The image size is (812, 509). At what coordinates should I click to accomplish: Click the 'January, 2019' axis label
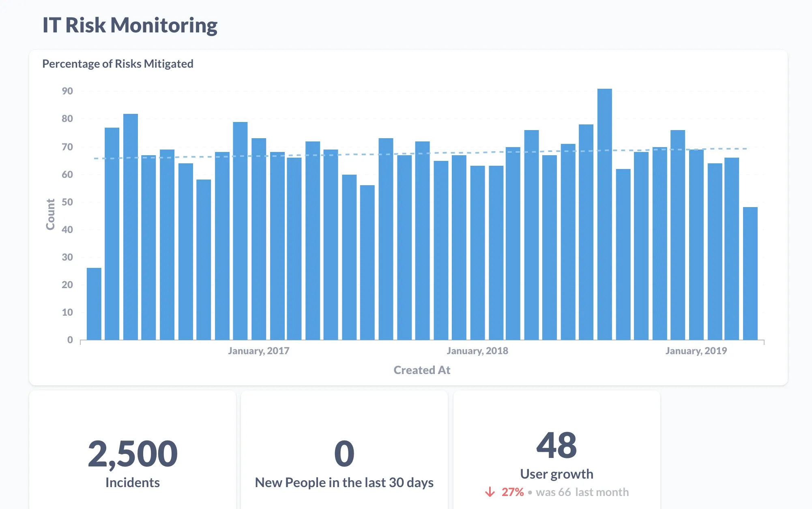coord(696,351)
